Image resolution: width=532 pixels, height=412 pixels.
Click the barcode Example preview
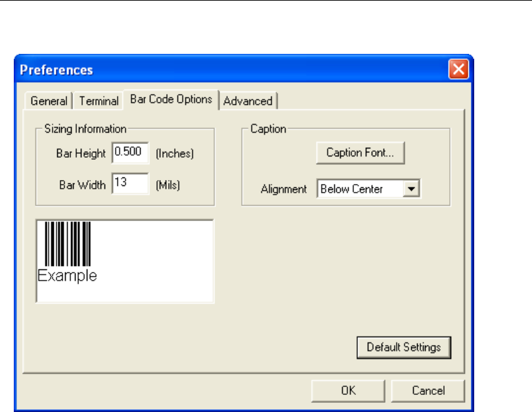(125, 261)
